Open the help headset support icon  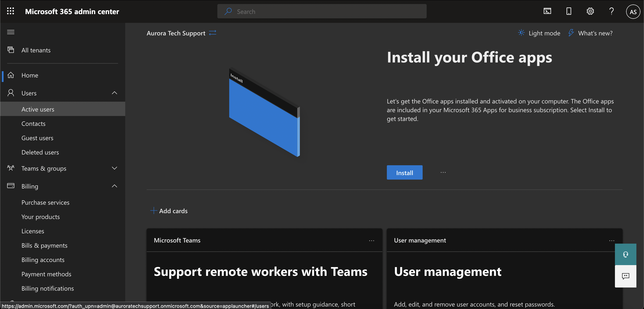625,254
